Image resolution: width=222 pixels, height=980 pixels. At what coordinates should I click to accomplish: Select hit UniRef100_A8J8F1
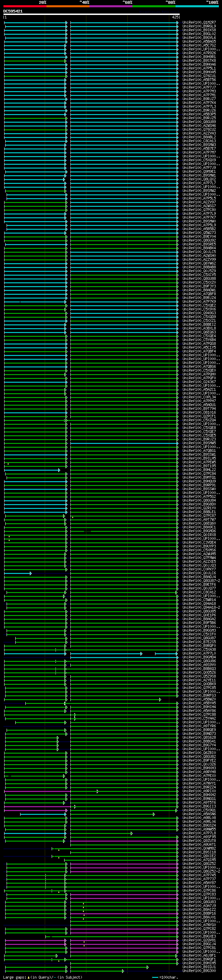coord(199,955)
